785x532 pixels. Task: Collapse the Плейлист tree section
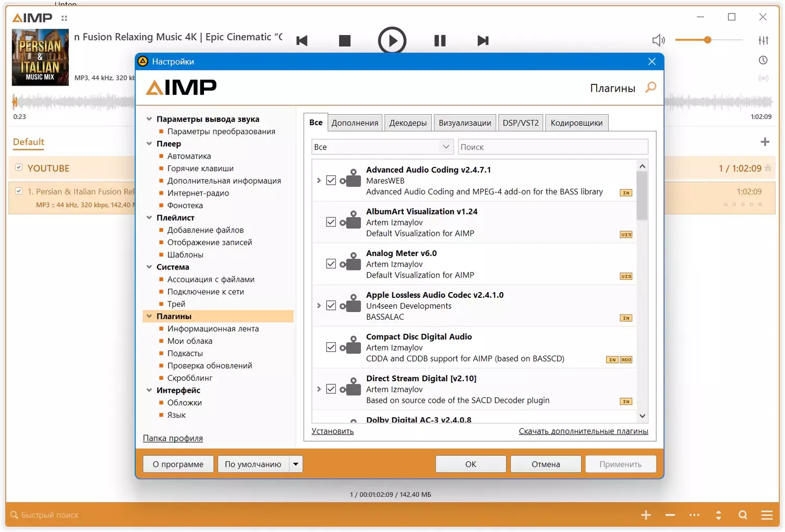(x=149, y=218)
